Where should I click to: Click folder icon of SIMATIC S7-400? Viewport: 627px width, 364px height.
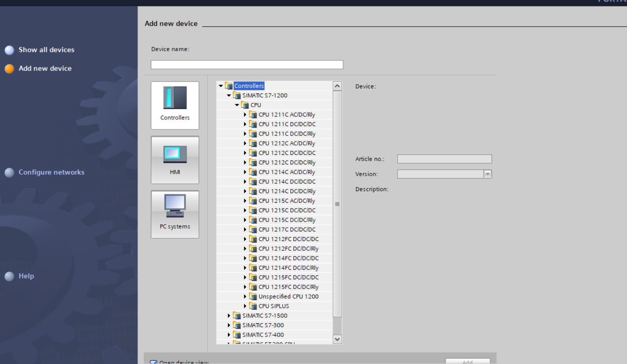click(237, 335)
